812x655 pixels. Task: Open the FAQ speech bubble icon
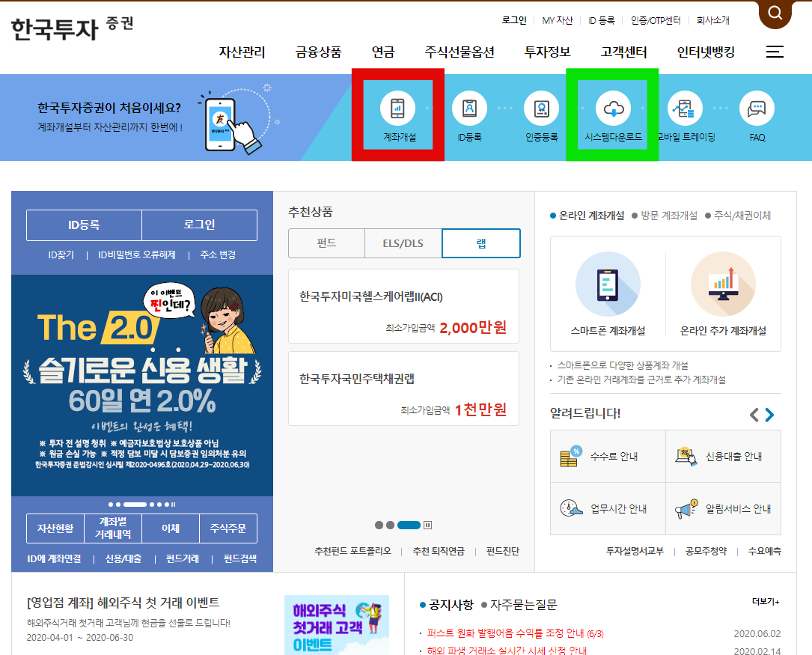(757, 109)
